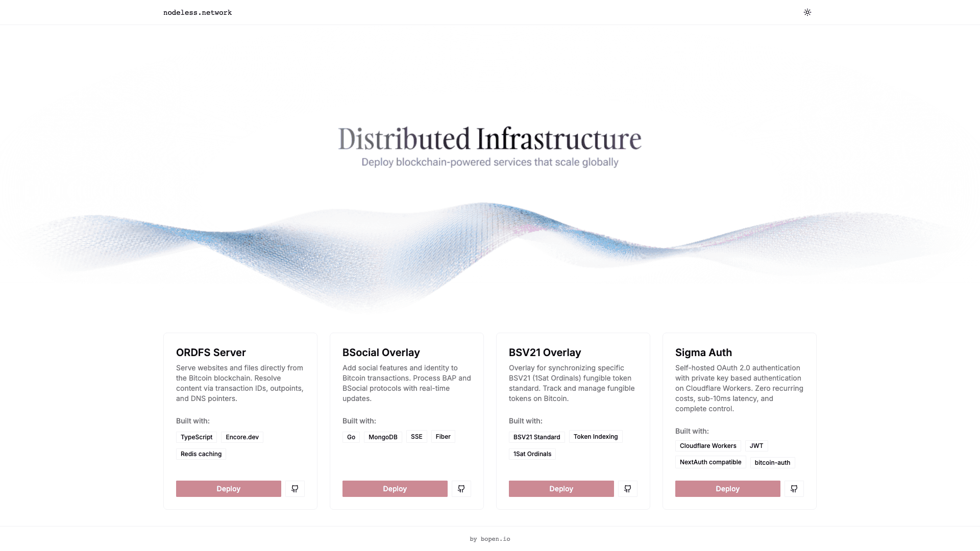This screenshot has width=980, height=551.
Task: Deploy the BSV21 Overlay service
Action: [561, 488]
